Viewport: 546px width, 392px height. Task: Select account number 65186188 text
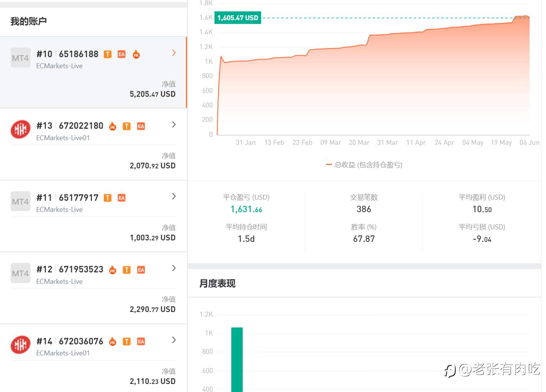pos(79,54)
